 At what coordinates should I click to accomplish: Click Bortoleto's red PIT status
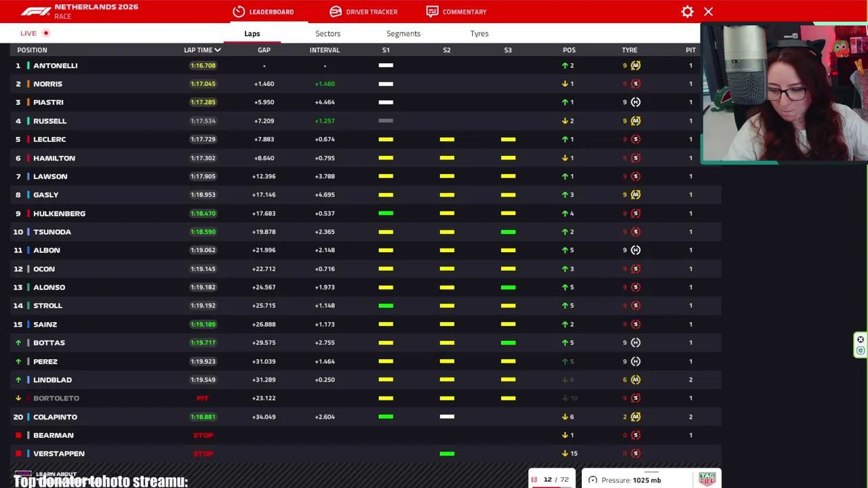click(203, 399)
